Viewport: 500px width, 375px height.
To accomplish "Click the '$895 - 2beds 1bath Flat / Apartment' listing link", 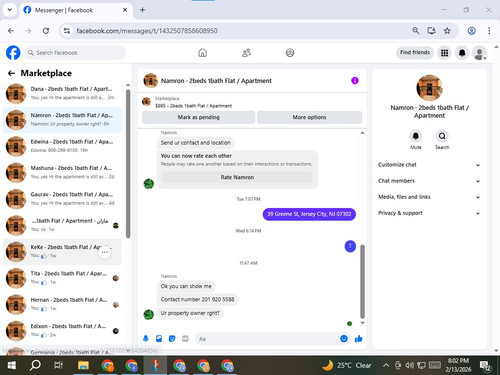I will point(193,106).
